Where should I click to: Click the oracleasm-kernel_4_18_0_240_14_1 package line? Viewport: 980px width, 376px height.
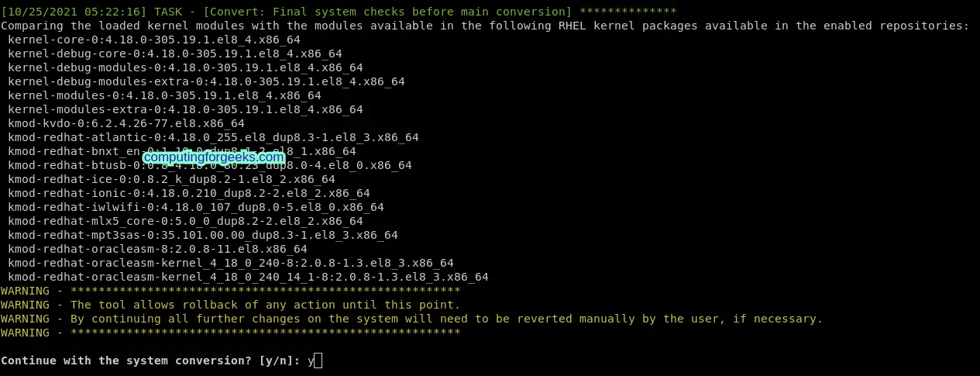[248, 277]
